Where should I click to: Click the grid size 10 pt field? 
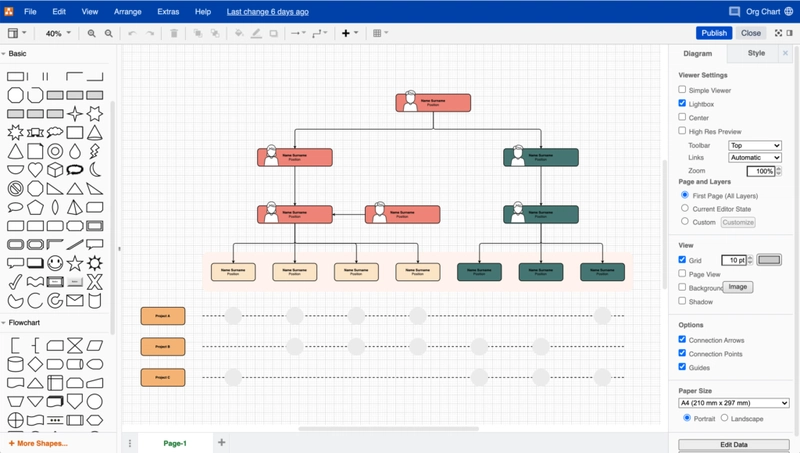coord(734,260)
